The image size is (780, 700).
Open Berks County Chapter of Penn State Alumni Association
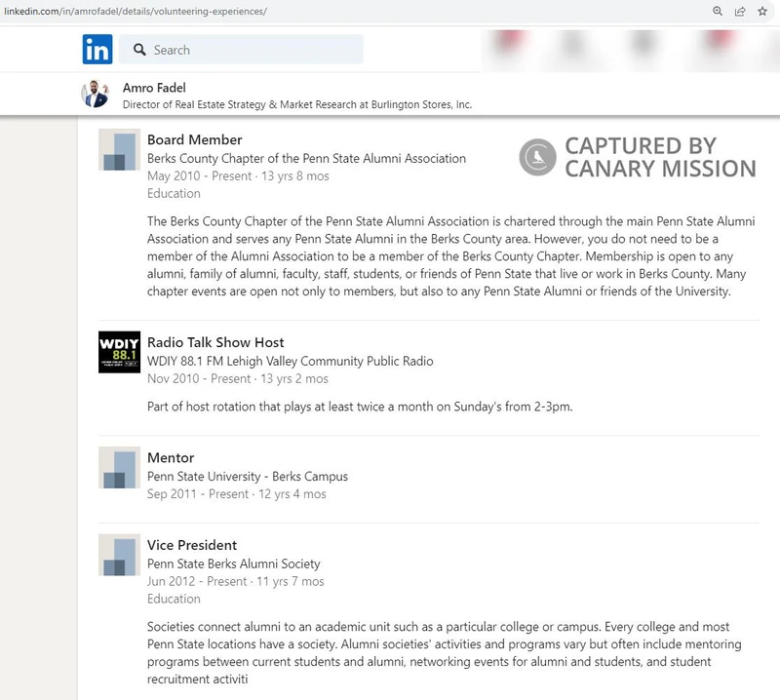point(306,158)
